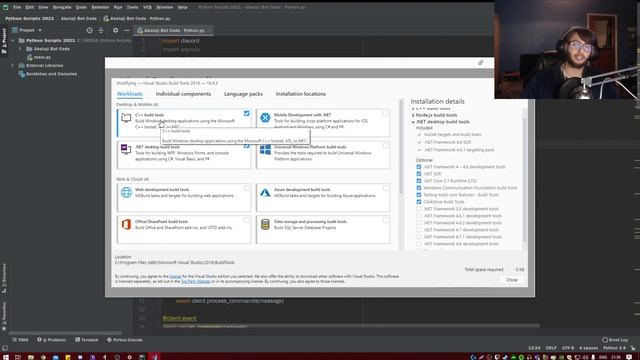Switch to the Individual components tab
The width and height of the screenshot is (640, 360).
click(x=183, y=94)
